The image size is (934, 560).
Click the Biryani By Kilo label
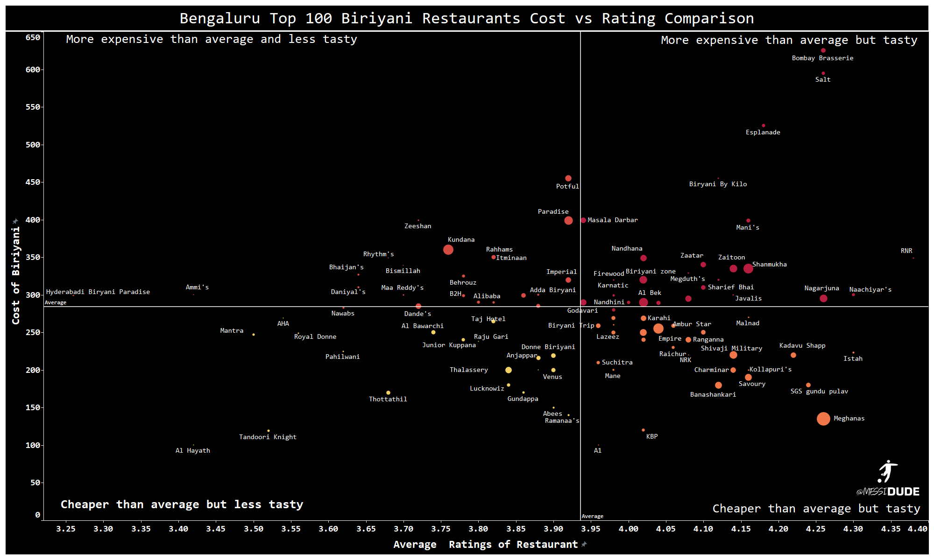point(718,184)
